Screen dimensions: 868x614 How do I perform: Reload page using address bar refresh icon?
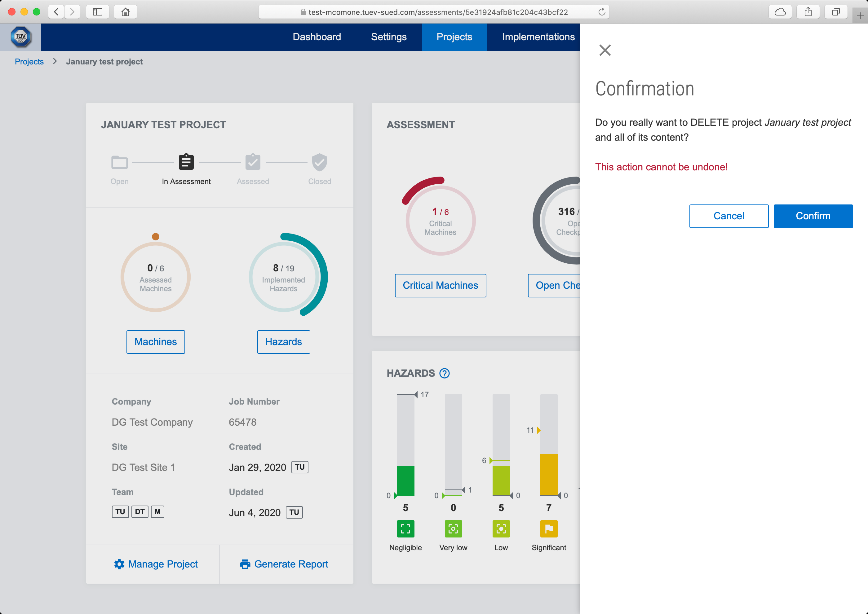click(602, 12)
